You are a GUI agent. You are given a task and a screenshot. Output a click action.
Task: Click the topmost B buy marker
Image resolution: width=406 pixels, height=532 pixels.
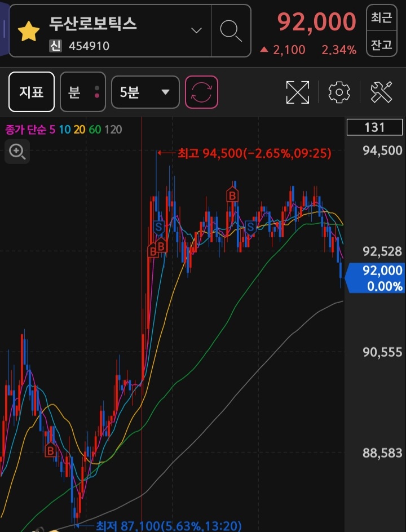click(232, 195)
